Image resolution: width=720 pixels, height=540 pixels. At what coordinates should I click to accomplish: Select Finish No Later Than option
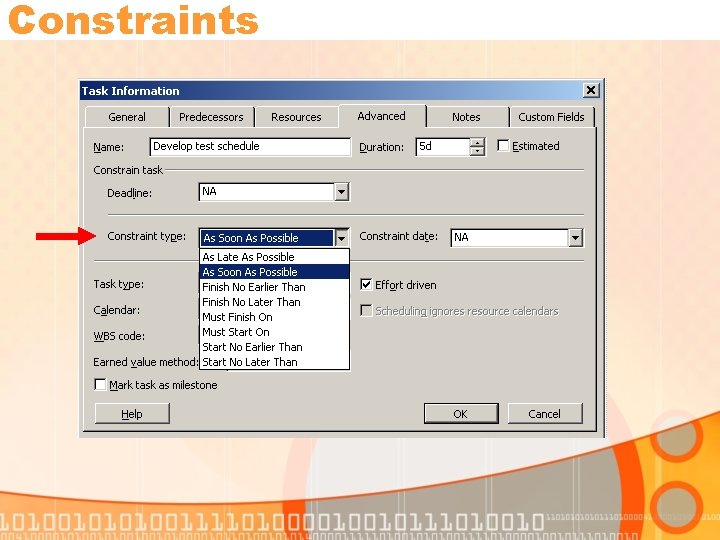tap(274, 302)
